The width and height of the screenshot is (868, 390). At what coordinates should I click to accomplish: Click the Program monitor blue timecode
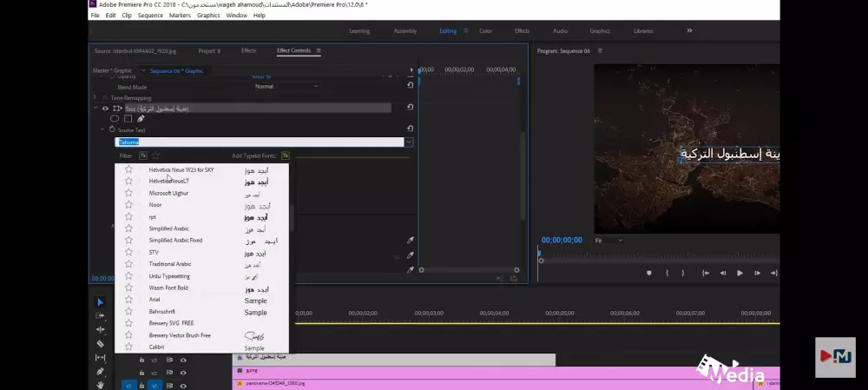click(x=562, y=241)
